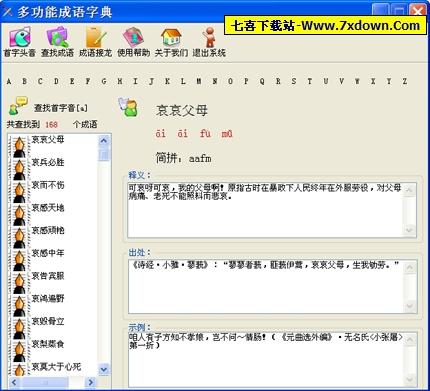Open the 查找成语 search tool
430x391 pixels.
click(x=57, y=42)
